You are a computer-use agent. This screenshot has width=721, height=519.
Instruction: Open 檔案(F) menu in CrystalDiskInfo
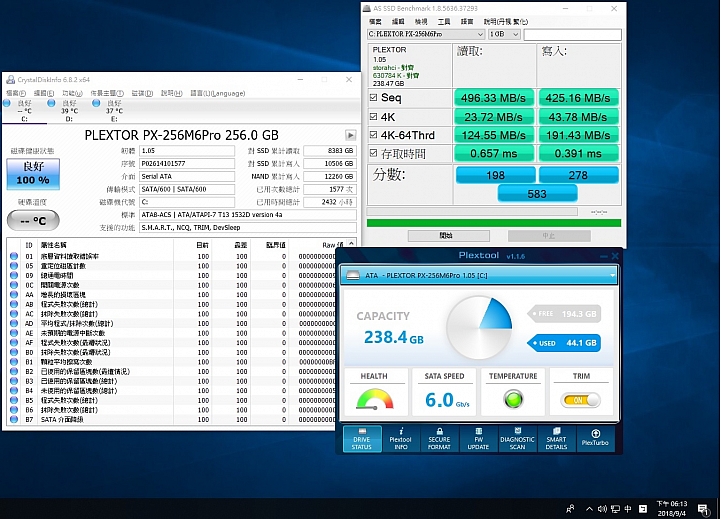pos(16,93)
